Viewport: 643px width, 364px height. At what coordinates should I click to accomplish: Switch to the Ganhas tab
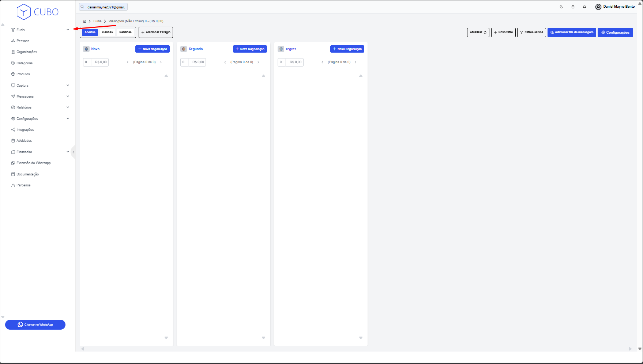108,32
